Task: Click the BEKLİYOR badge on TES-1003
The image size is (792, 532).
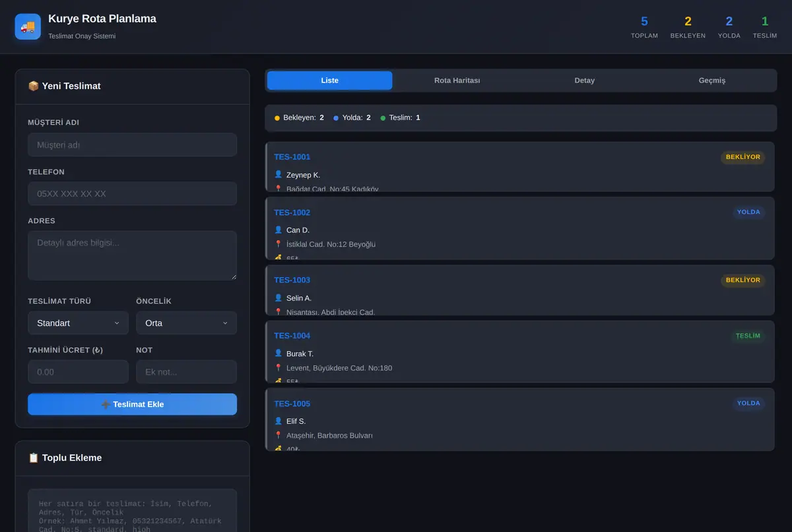Action: [x=743, y=281]
